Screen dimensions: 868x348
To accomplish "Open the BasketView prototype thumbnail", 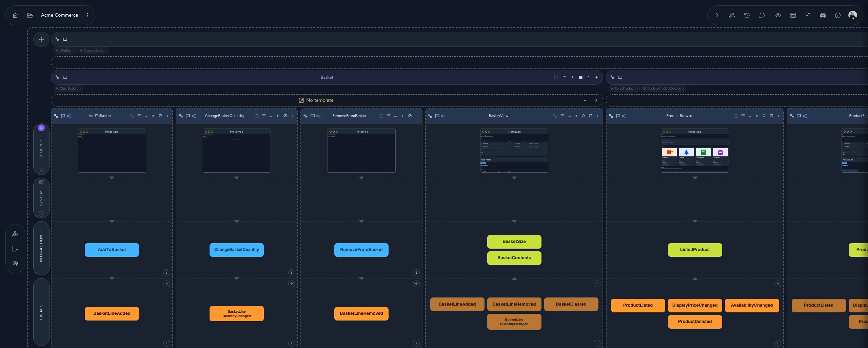I will [514, 151].
